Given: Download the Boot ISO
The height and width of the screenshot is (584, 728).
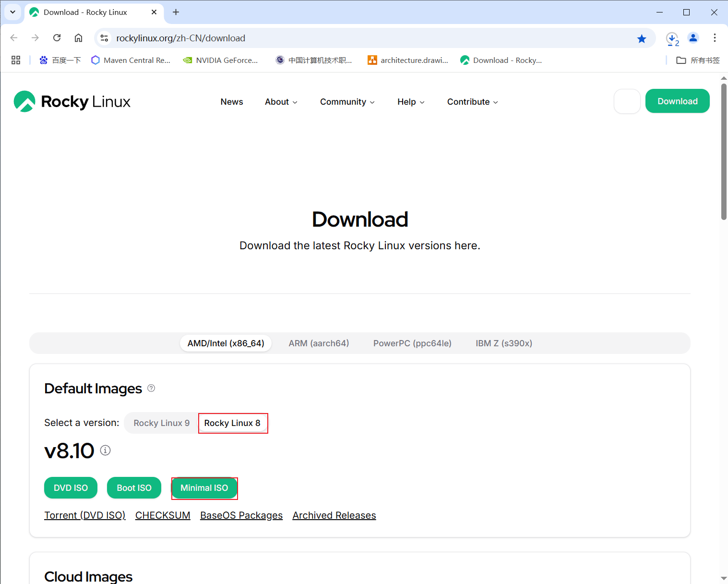Looking at the screenshot, I should tap(134, 488).
